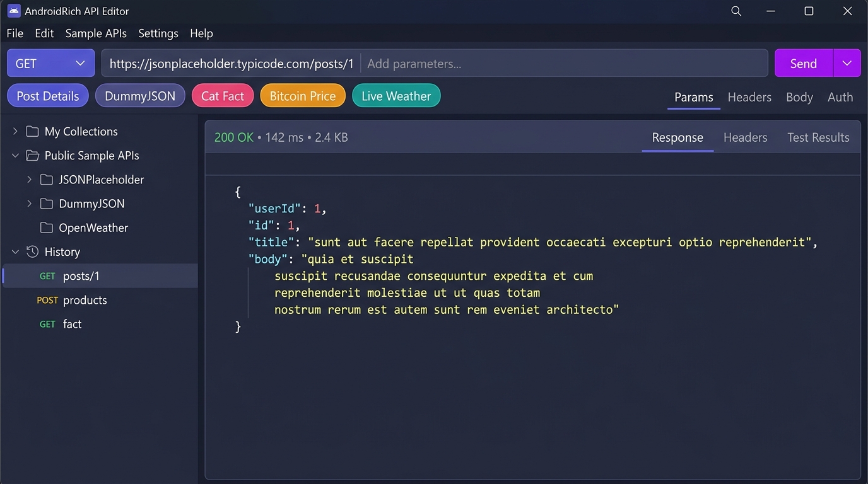Viewport: 868px width, 484px height.
Task: Select the Response tab
Action: [677, 137]
